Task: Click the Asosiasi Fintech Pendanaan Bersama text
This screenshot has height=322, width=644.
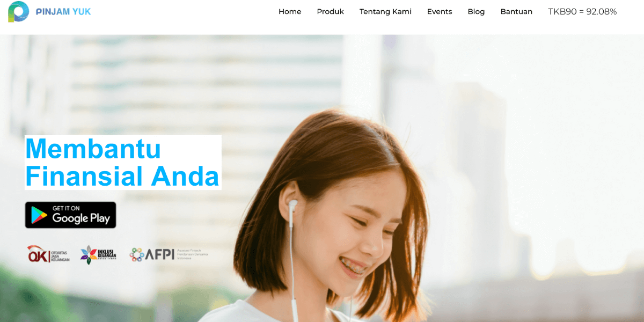Action: pos(192,254)
